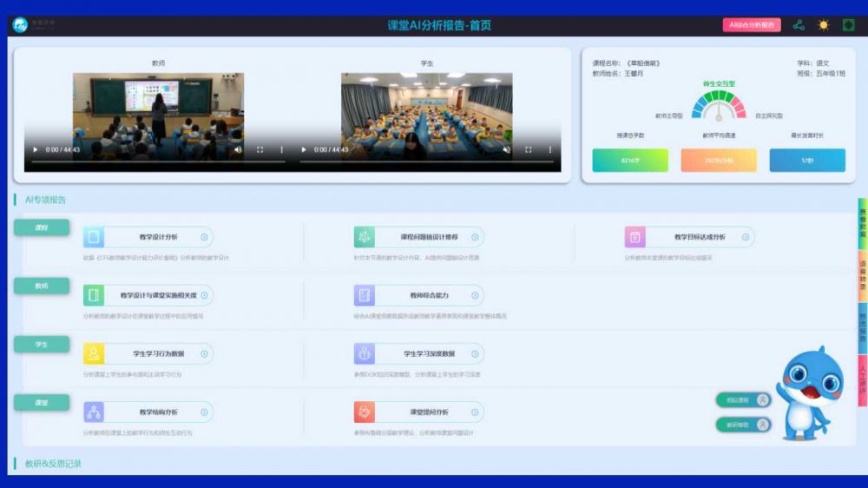Click the 课堂提问分析 red icon
This screenshot has height=488, width=868.
(x=365, y=412)
